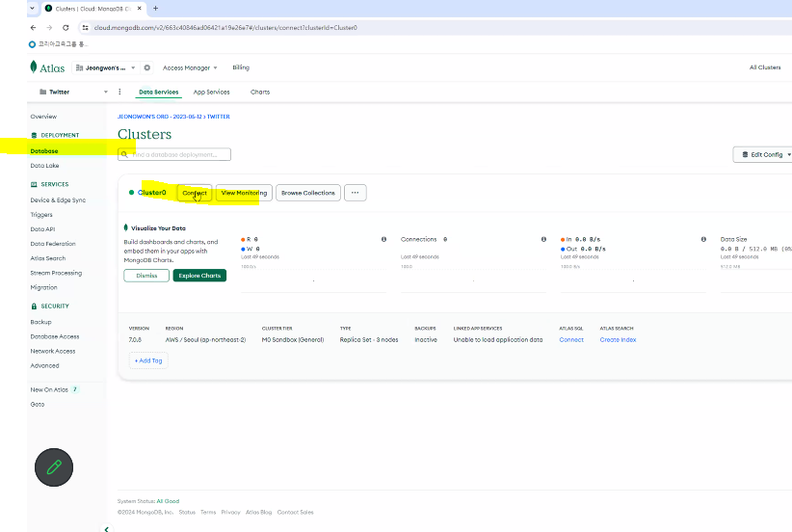The image size is (792, 532).
Task: Open Triggers in the sidebar
Action: click(x=41, y=215)
